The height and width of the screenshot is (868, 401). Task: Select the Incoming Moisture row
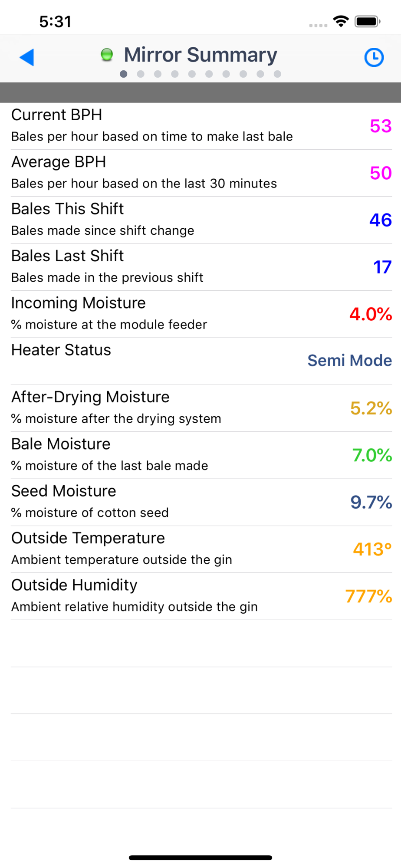(200, 314)
